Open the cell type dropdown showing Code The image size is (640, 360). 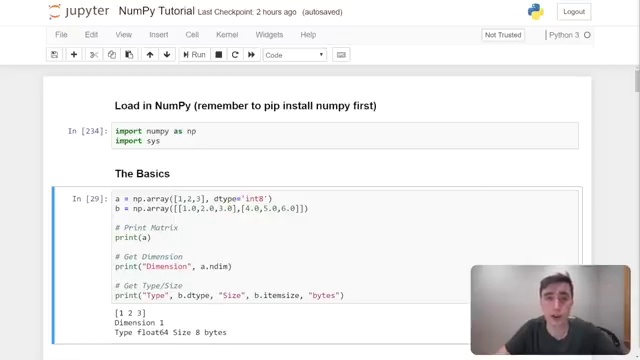tap(295, 55)
